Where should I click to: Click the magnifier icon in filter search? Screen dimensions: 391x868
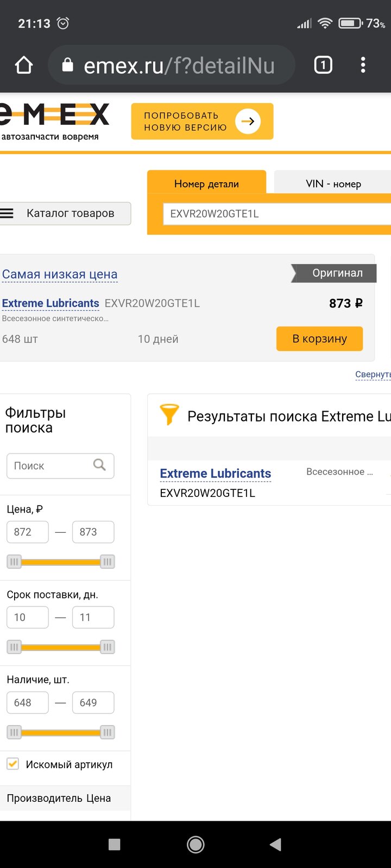[x=99, y=465]
